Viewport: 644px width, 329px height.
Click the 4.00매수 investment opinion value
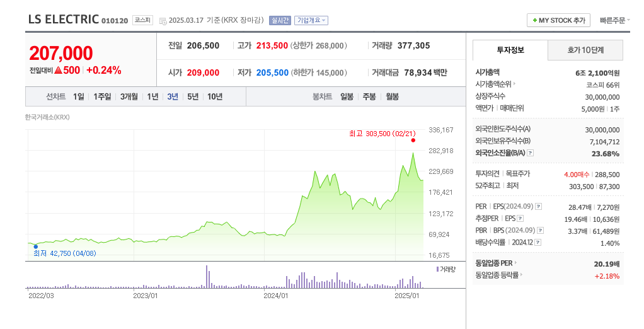(x=577, y=175)
